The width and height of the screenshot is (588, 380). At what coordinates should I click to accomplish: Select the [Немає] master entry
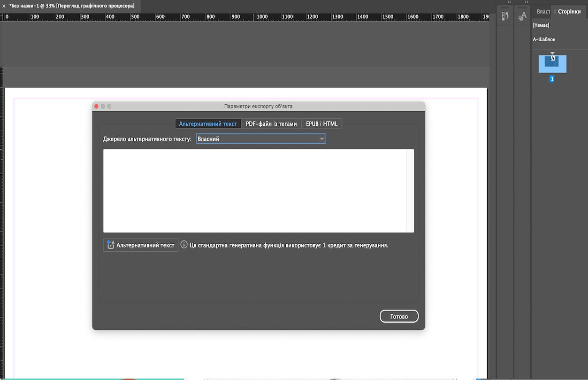coord(541,25)
